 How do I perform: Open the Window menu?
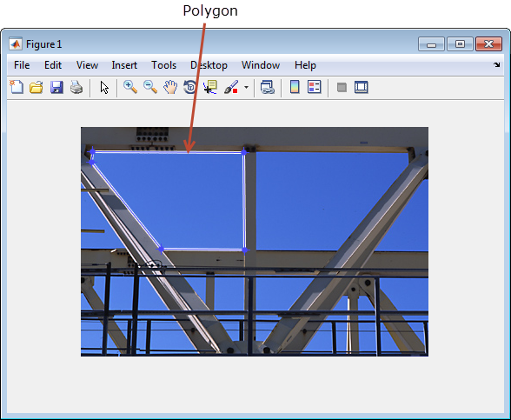261,65
